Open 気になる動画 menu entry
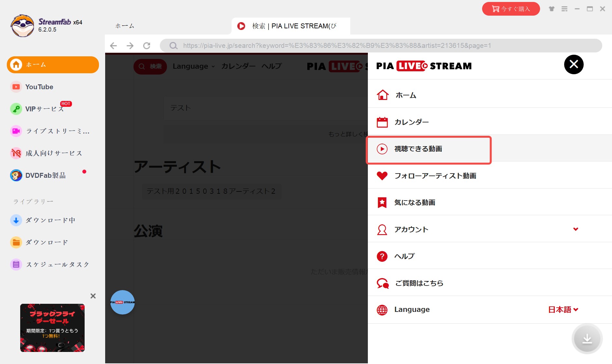The width and height of the screenshot is (612, 364). (490, 203)
